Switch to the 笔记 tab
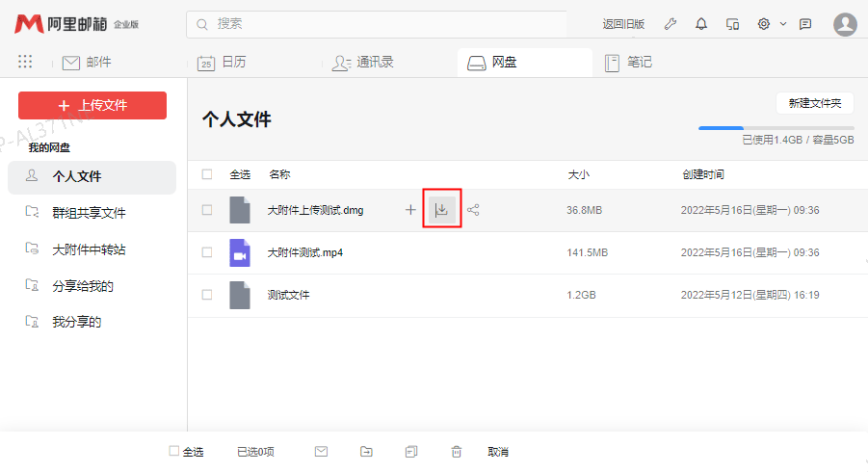868x472 pixels. coord(628,62)
